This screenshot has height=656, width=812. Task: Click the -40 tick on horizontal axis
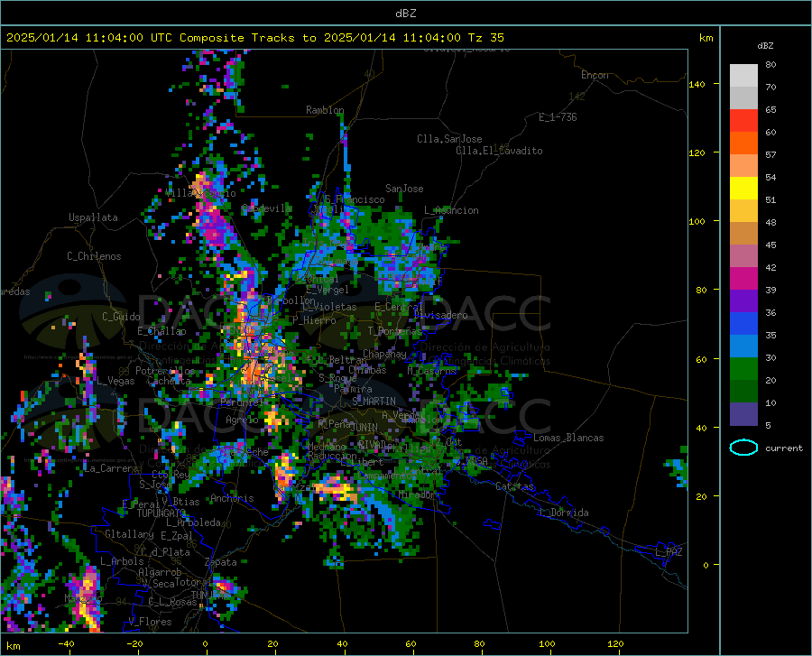pos(66,644)
